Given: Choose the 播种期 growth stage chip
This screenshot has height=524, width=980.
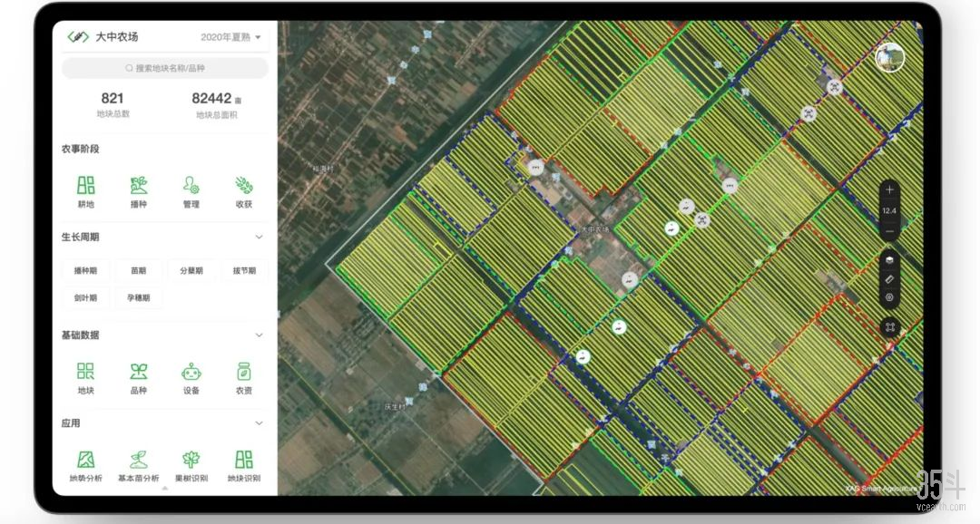Looking at the screenshot, I should click(x=85, y=270).
